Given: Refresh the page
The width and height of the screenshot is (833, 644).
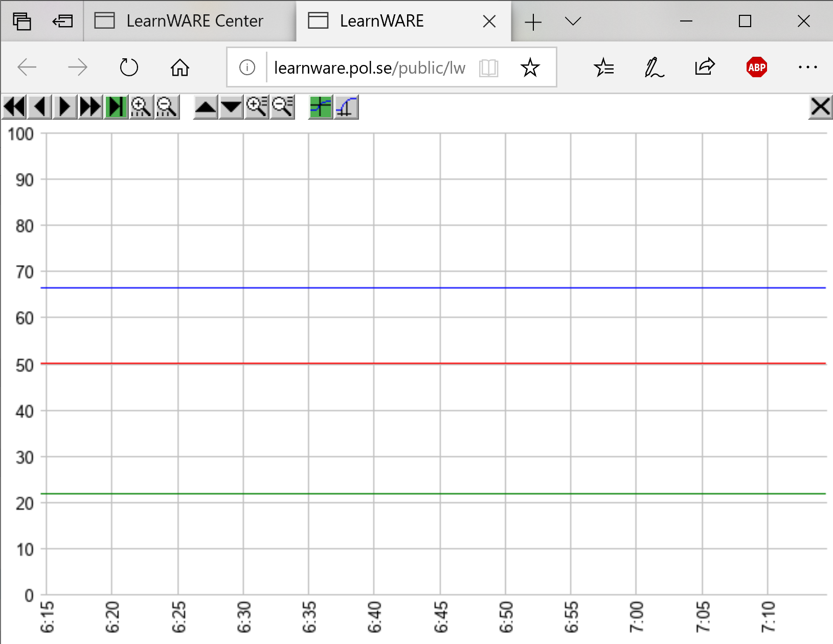Looking at the screenshot, I should [129, 68].
